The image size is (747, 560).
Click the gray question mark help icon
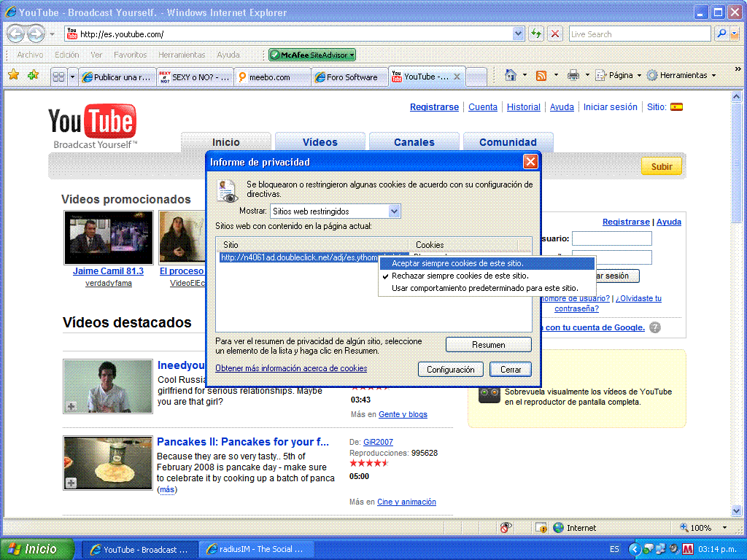pyautogui.click(x=656, y=327)
